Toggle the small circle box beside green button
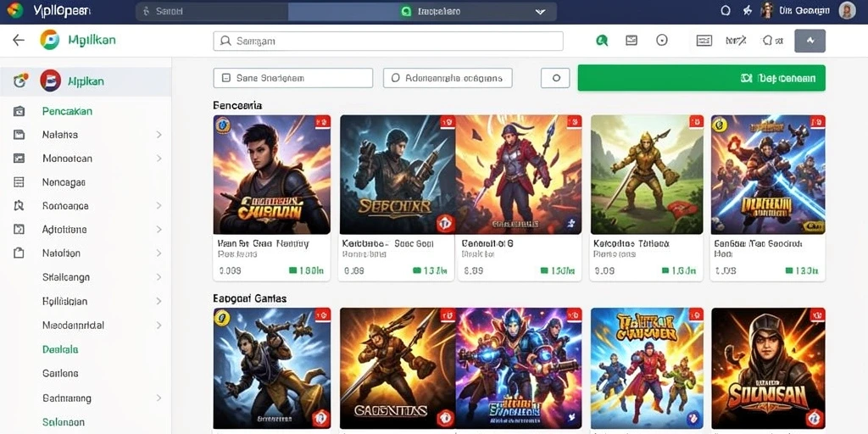 [x=555, y=78]
